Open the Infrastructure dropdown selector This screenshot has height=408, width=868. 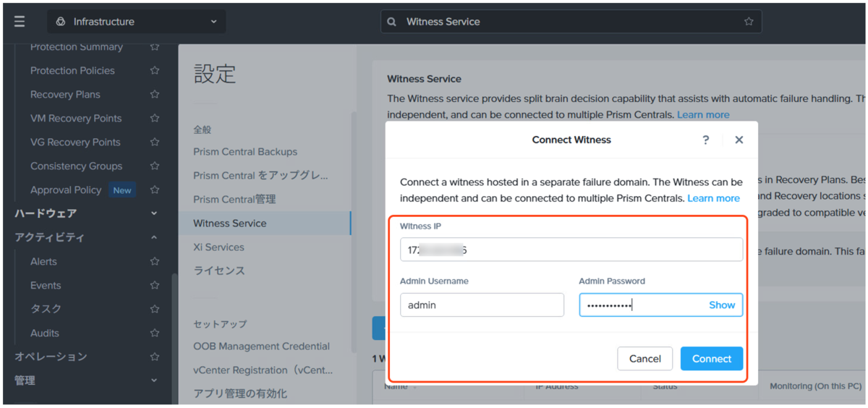click(137, 22)
